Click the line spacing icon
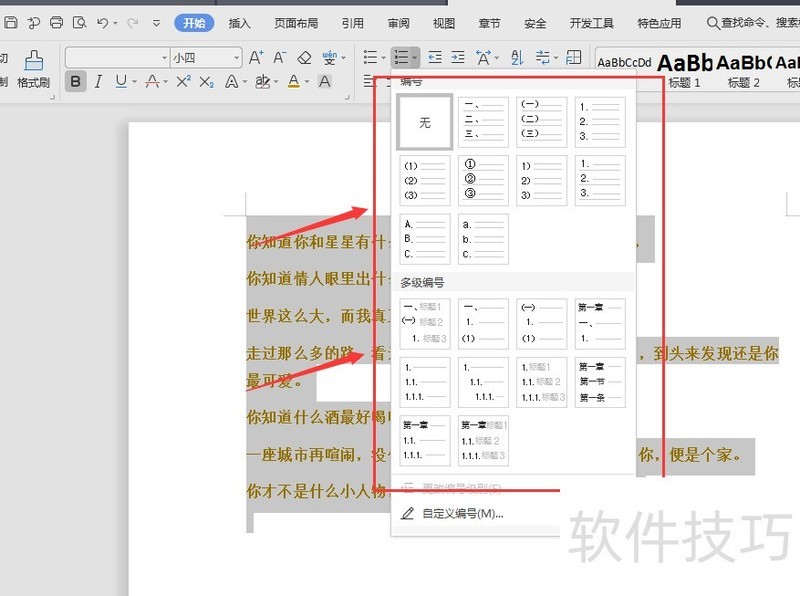Image resolution: width=800 pixels, height=596 pixels. pyautogui.click(x=543, y=57)
